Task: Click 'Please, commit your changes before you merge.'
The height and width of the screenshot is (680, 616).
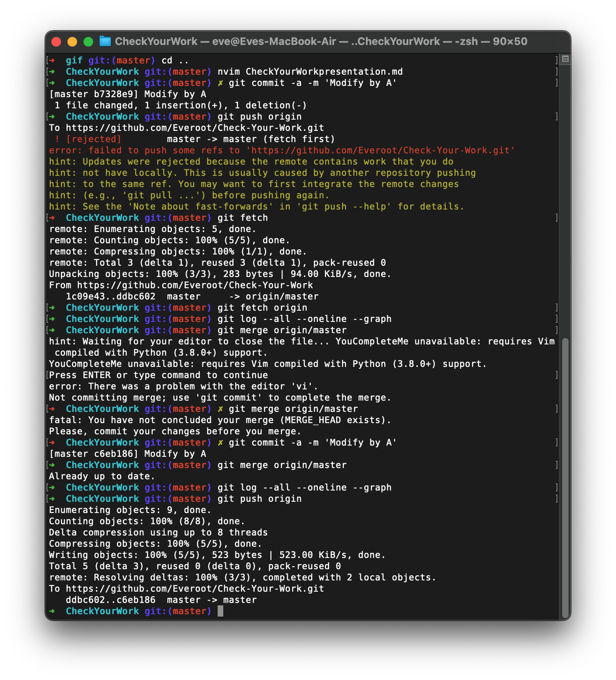Action: (x=175, y=431)
